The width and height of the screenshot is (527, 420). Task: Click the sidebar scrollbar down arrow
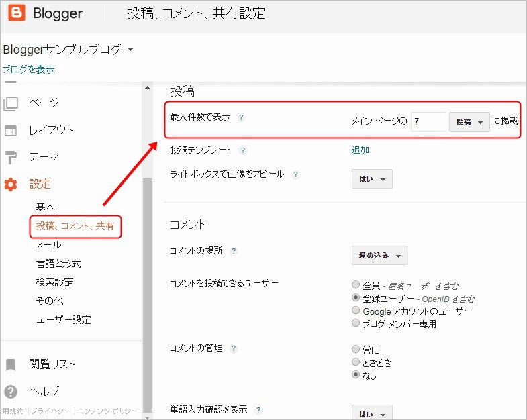pyautogui.click(x=147, y=417)
